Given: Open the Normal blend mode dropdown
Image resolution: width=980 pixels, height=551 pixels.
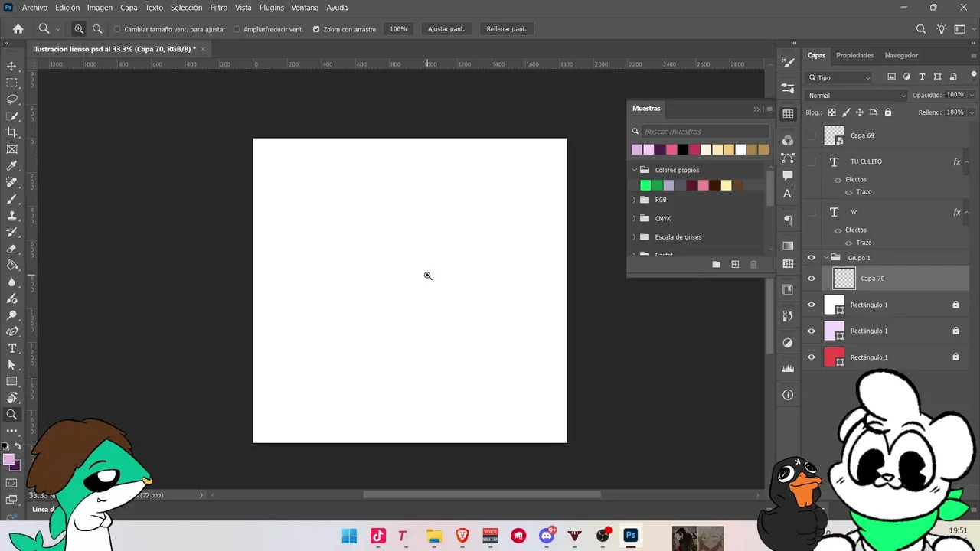Looking at the screenshot, I should tap(856, 96).
